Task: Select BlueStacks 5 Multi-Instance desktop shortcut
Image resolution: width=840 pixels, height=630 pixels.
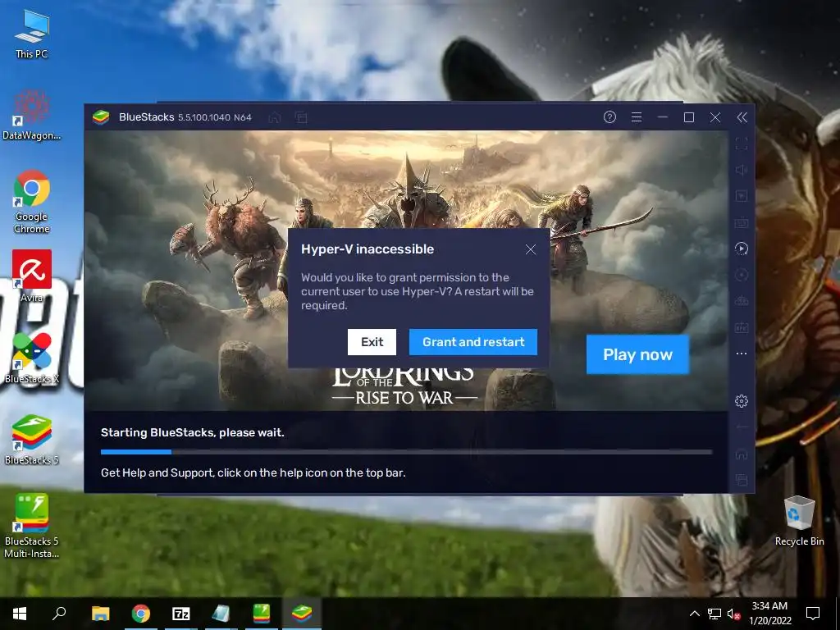Action: (32, 526)
